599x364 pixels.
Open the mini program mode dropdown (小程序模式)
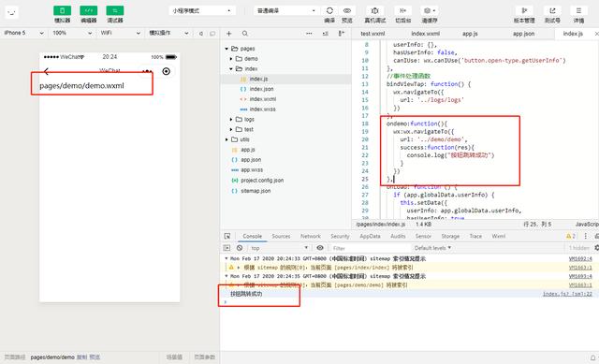click(202, 10)
